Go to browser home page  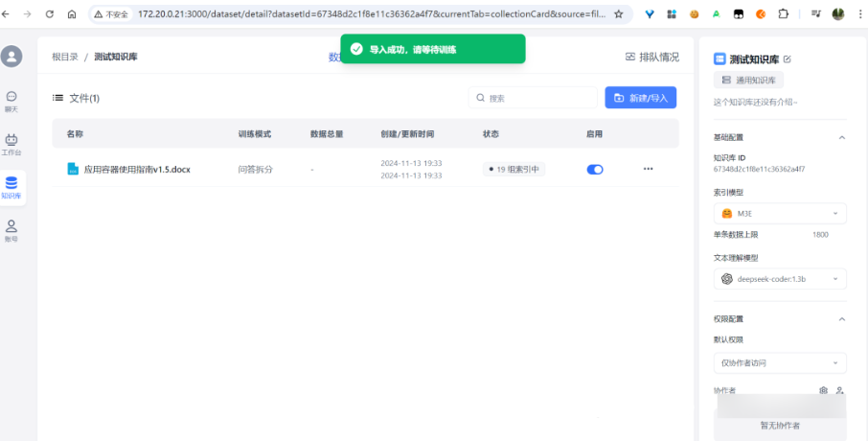[x=72, y=14]
